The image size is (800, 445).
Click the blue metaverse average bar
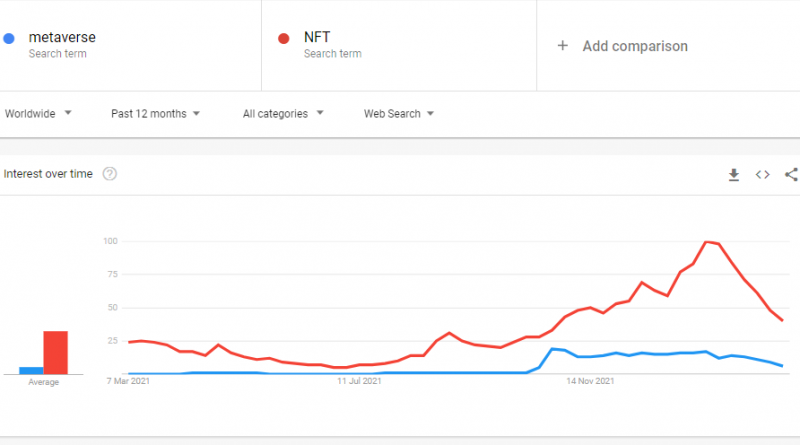coord(31,369)
